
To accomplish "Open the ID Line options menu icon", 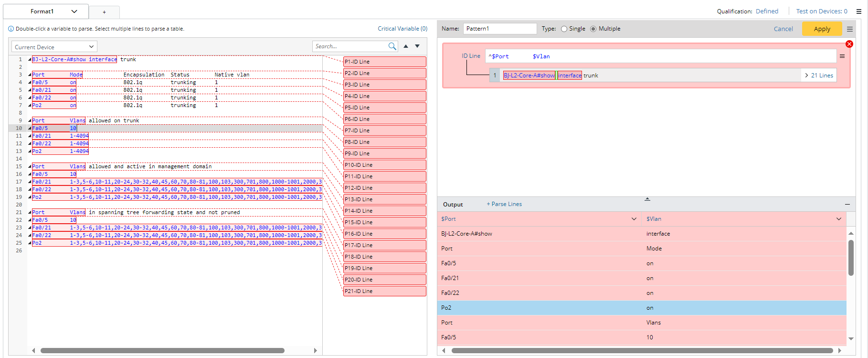I will [842, 56].
